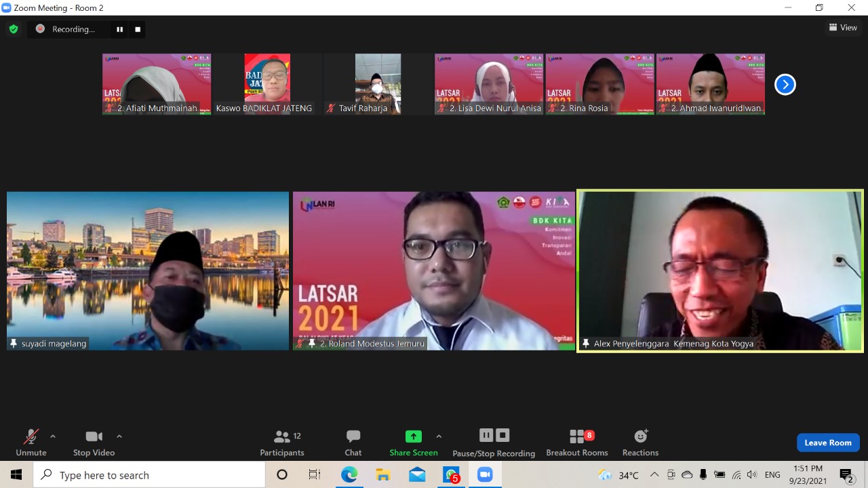The image size is (868, 488).
Task: Open Task View in taskbar
Action: point(315,475)
